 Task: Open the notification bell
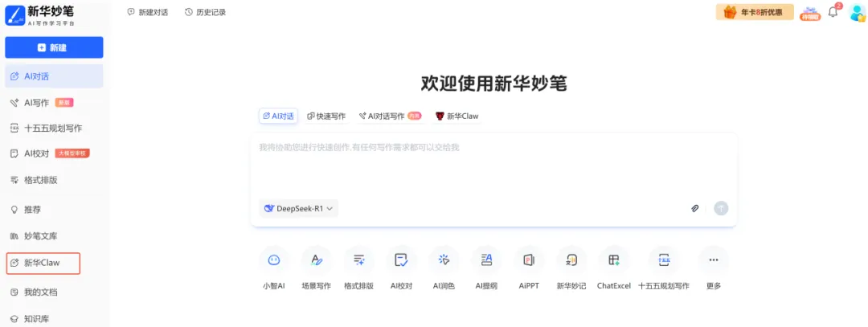833,12
